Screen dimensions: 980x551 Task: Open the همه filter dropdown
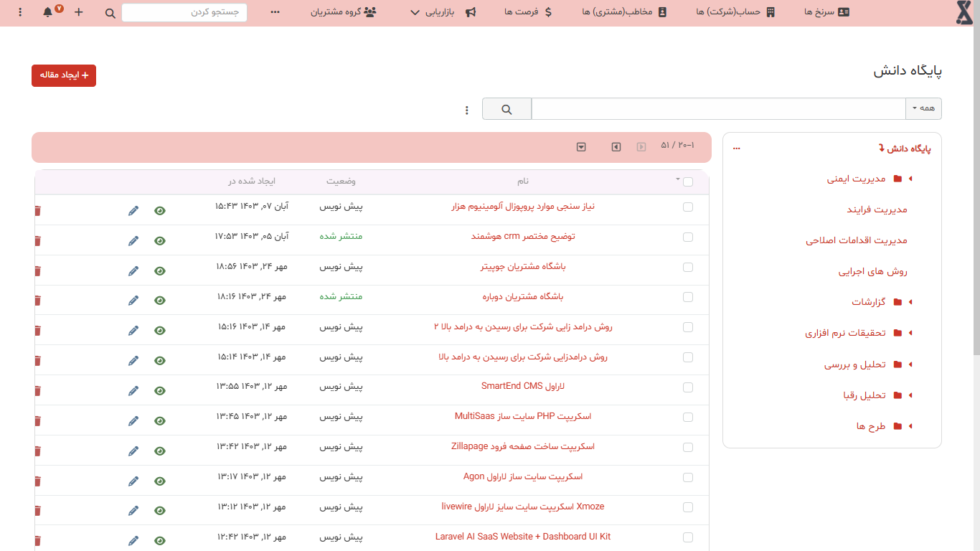click(924, 109)
